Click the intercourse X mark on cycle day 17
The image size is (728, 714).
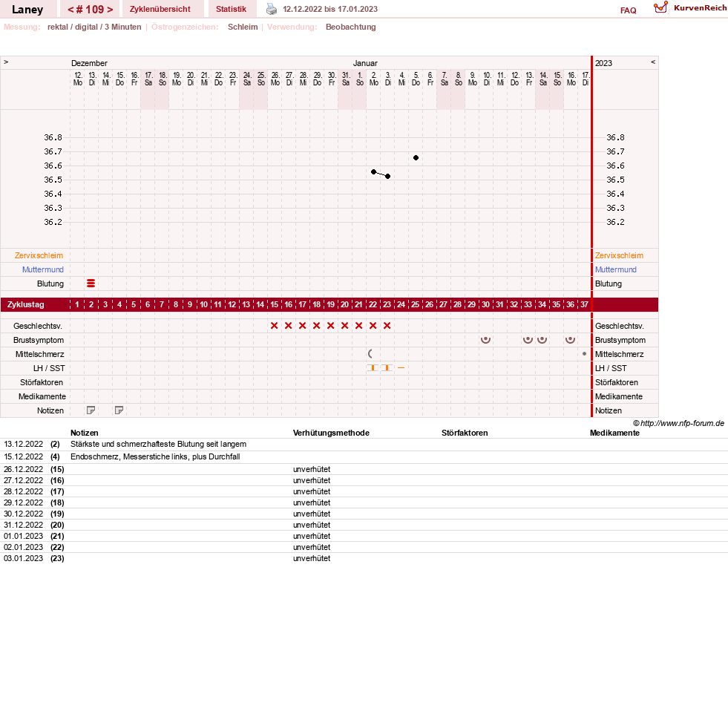(x=302, y=326)
